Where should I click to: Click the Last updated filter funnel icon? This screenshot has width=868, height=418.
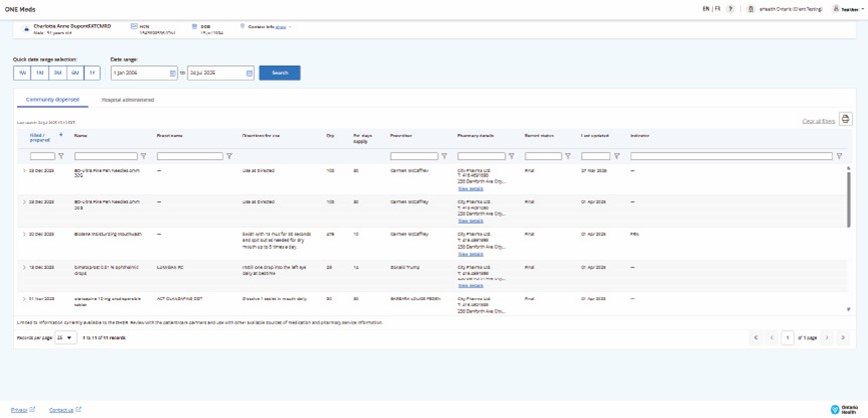pyautogui.click(x=616, y=156)
